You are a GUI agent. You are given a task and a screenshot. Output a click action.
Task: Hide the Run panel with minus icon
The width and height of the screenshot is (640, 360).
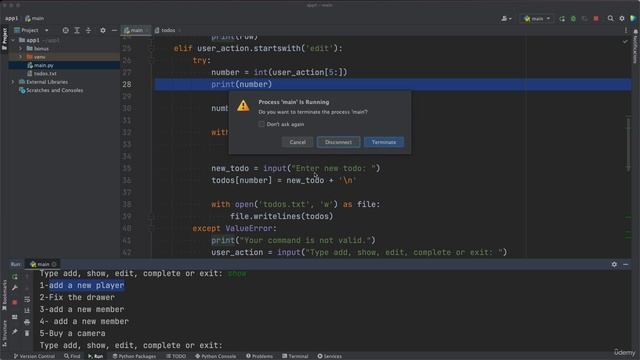625,264
